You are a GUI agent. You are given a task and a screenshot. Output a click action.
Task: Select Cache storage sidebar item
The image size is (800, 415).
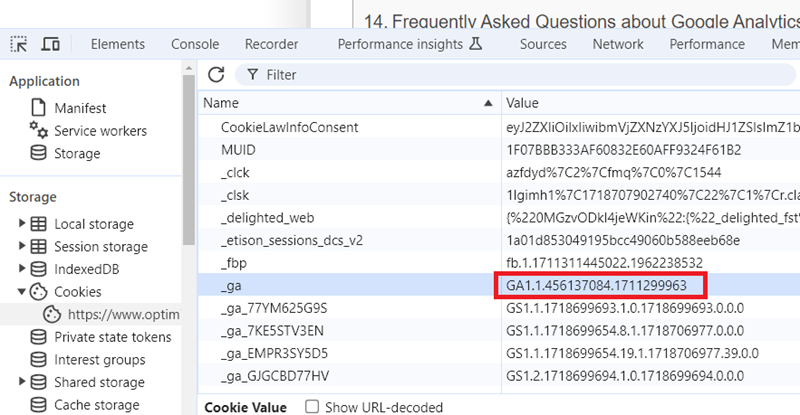pos(97,405)
